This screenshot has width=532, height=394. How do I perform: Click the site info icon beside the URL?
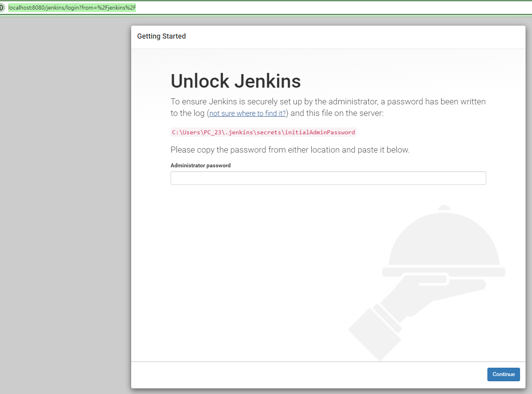click(2, 8)
